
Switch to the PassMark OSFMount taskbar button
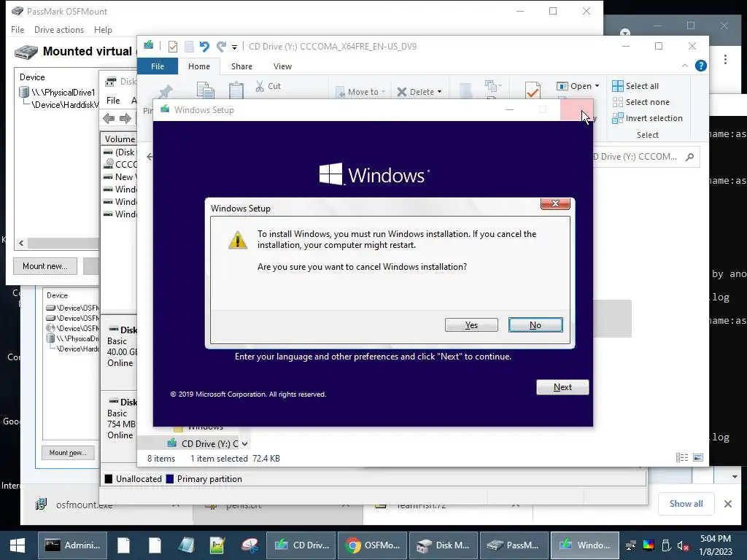pyautogui.click(x=514, y=545)
